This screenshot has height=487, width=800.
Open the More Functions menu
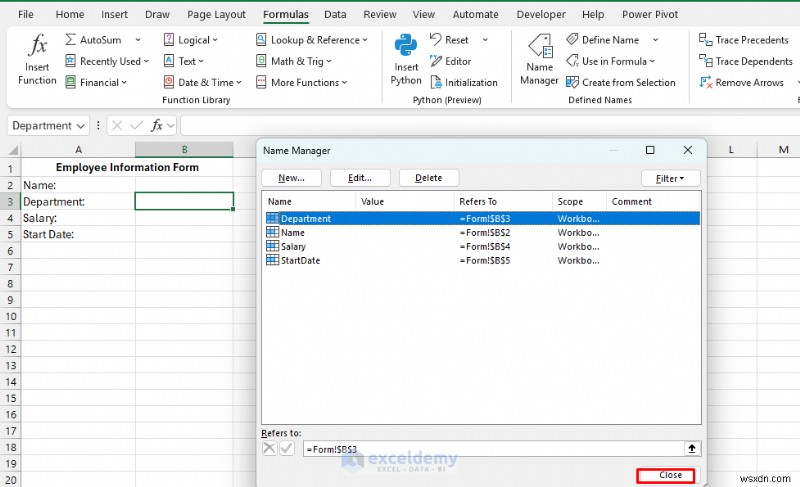(x=302, y=82)
